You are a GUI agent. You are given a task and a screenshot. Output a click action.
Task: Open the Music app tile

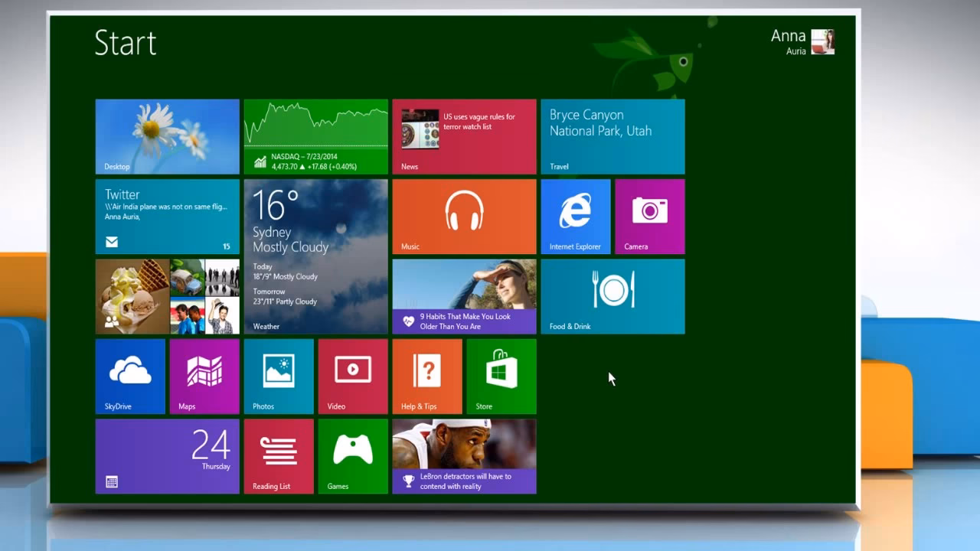463,216
